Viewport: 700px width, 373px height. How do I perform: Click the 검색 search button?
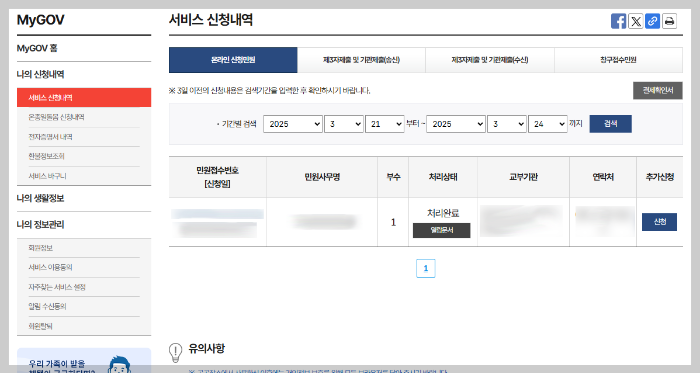click(610, 124)
